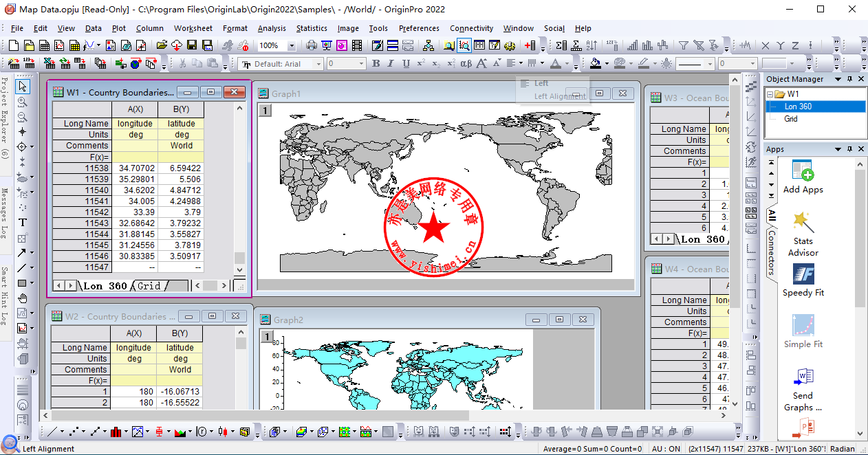Open the Statistics menu
The height and width of the screenshot is (455, 868).
tap(312, 28)
